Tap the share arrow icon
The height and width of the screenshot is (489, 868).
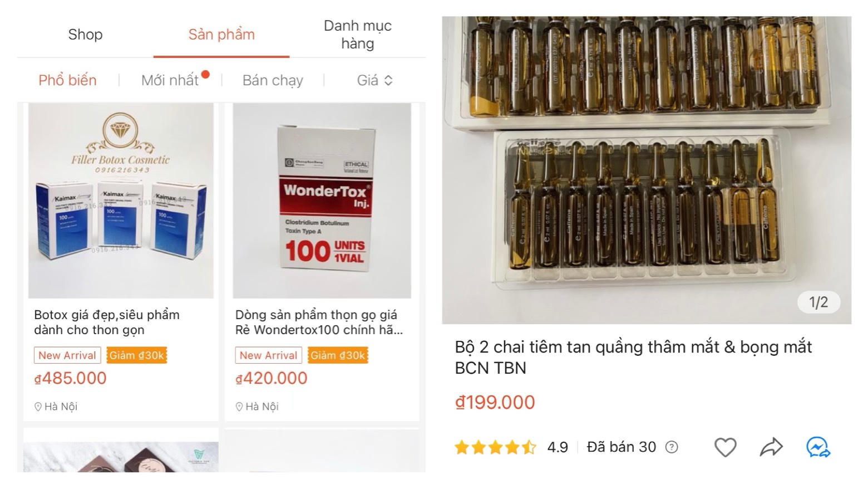pos(771,447)
